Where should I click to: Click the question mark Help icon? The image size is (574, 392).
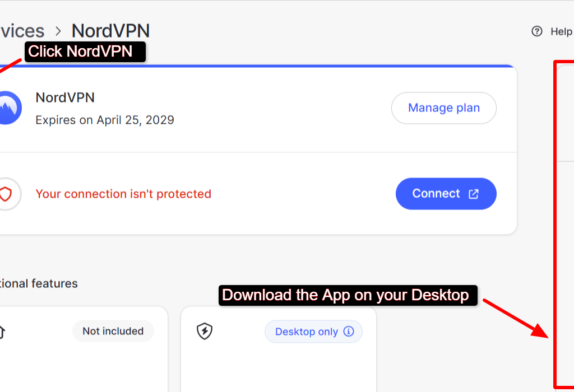click(x=536, y=31)
